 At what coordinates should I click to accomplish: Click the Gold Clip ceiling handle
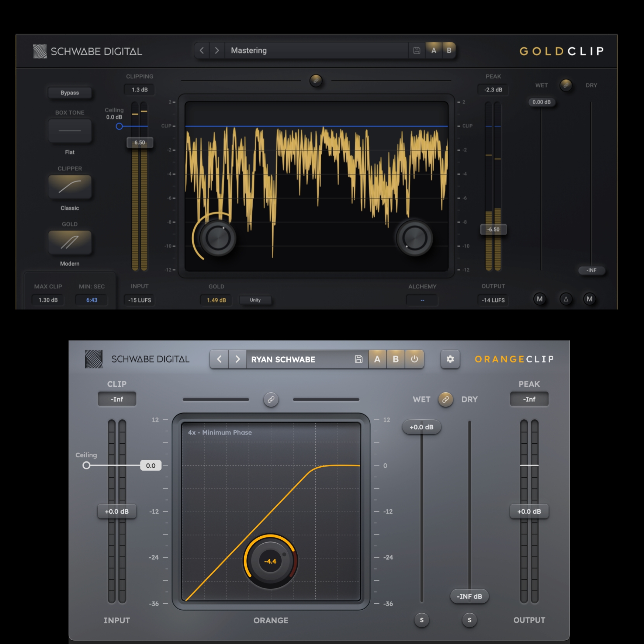click(x=119, y=127)
